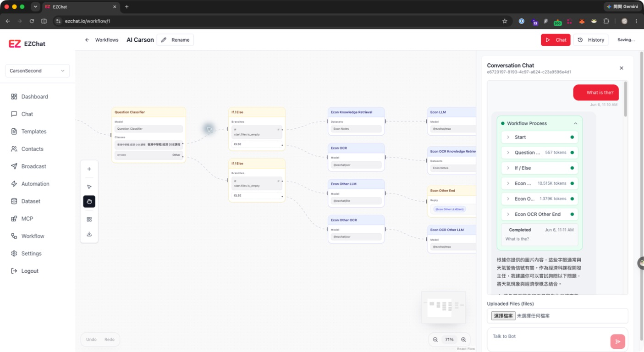This screenshot has width=644, height=352.
Task: Zoom out the workflow canvas
Action: [x=435, y=340]
